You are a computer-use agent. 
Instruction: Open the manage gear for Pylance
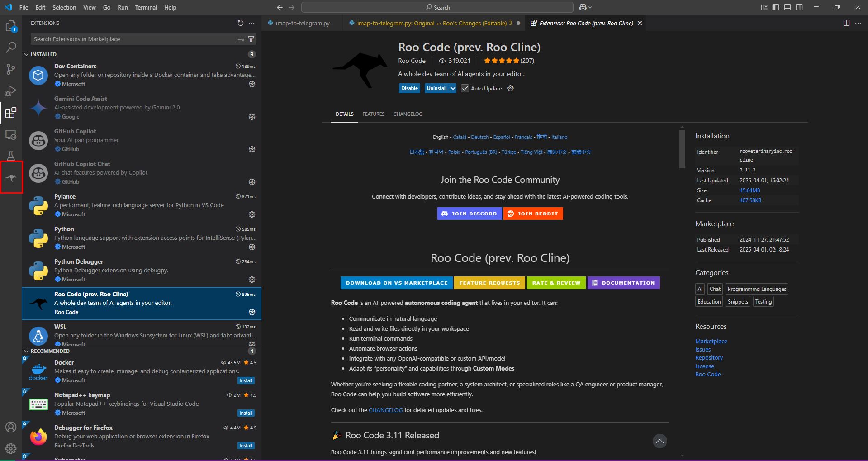pos(252,214)
